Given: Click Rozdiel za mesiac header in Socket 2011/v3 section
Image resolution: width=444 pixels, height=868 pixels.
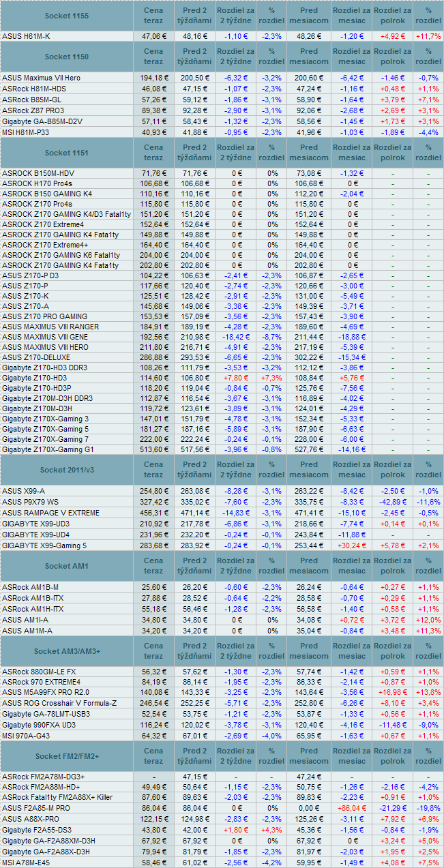Looking at the screenshot, I should 351,470.
